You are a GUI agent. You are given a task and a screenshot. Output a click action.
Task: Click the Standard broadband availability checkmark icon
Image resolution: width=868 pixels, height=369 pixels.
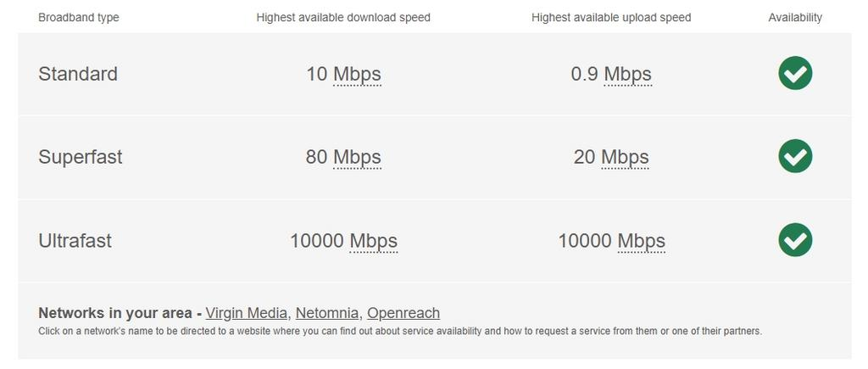click(795, 73)
